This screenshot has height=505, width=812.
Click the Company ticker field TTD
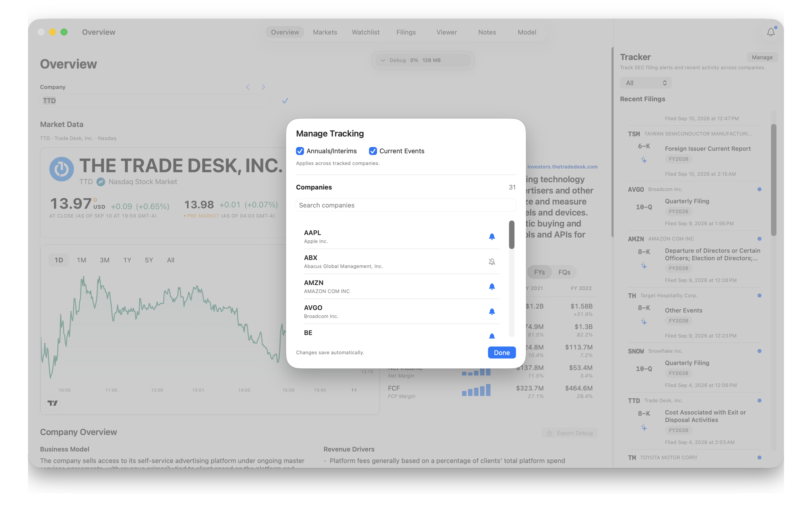pos(155,100)
